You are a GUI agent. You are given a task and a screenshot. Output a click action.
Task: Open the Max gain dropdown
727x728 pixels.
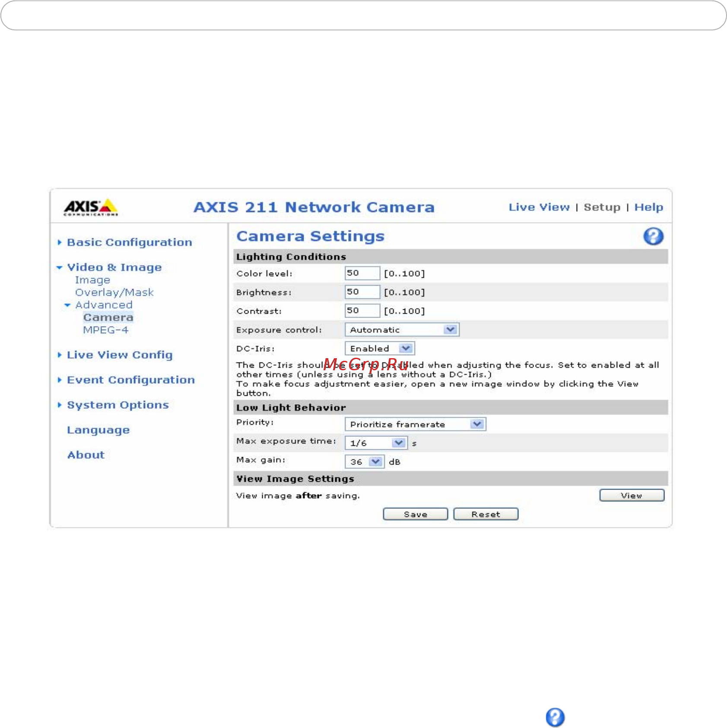point(365,462)
